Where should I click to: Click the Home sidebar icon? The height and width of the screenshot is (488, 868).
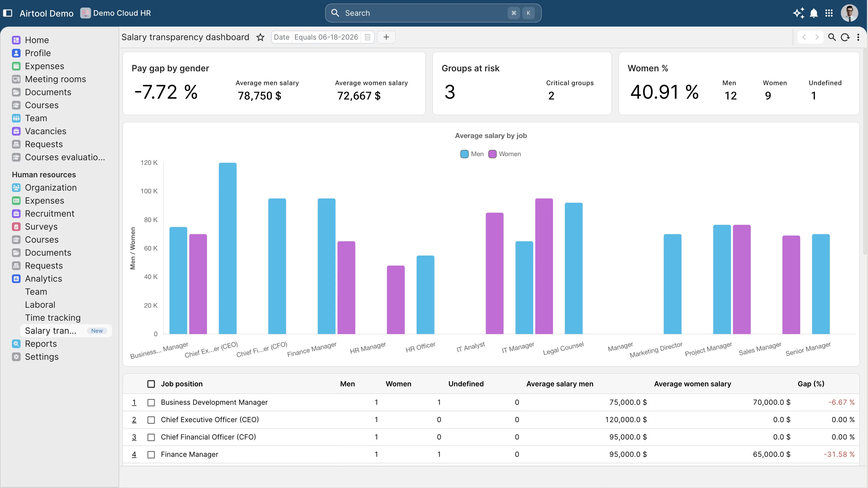point(16,40)
